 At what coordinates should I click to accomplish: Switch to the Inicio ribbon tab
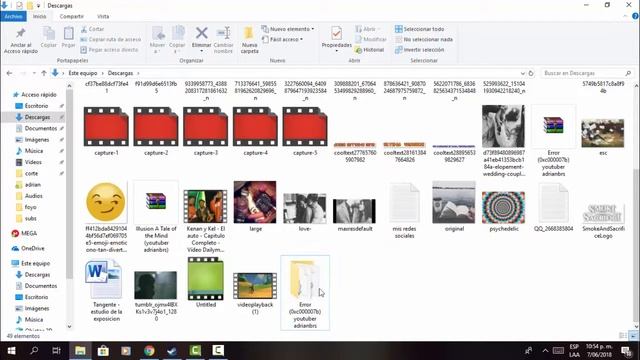pos(40,16)
